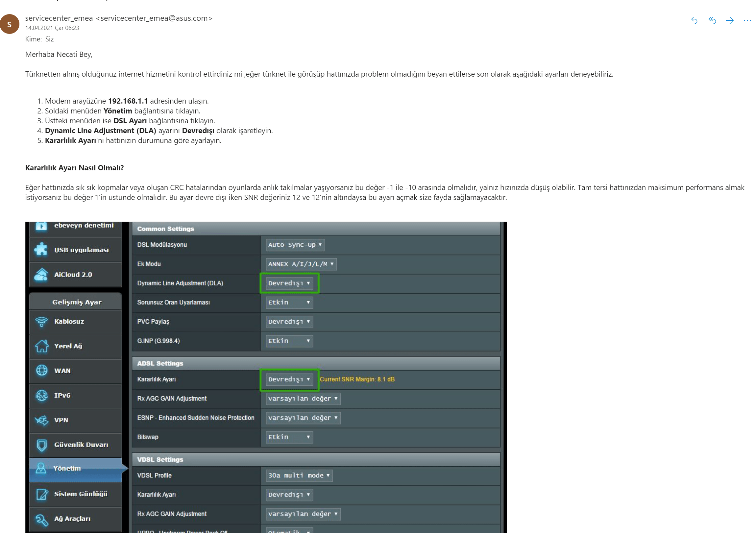756x539 pixels.
Task: Expand the Ek Modu ANNEX dropdown
Action: 301,264
